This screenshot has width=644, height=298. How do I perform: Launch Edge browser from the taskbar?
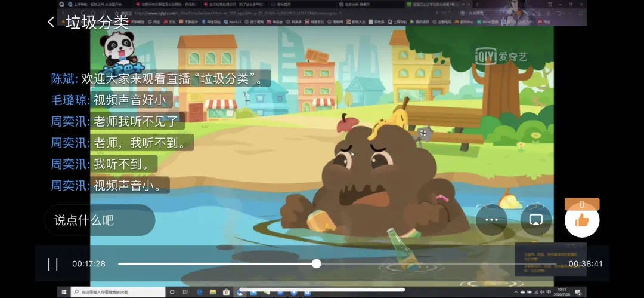point(200,292)
